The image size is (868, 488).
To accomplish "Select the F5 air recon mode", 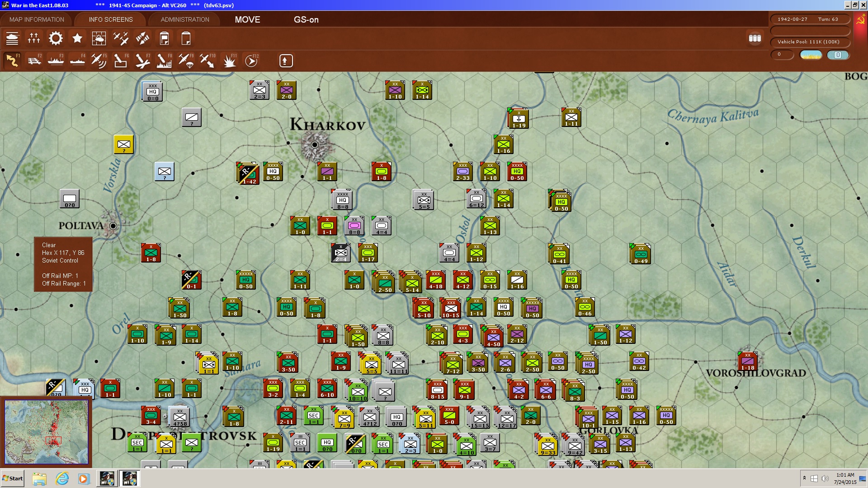I will point(99,61).
